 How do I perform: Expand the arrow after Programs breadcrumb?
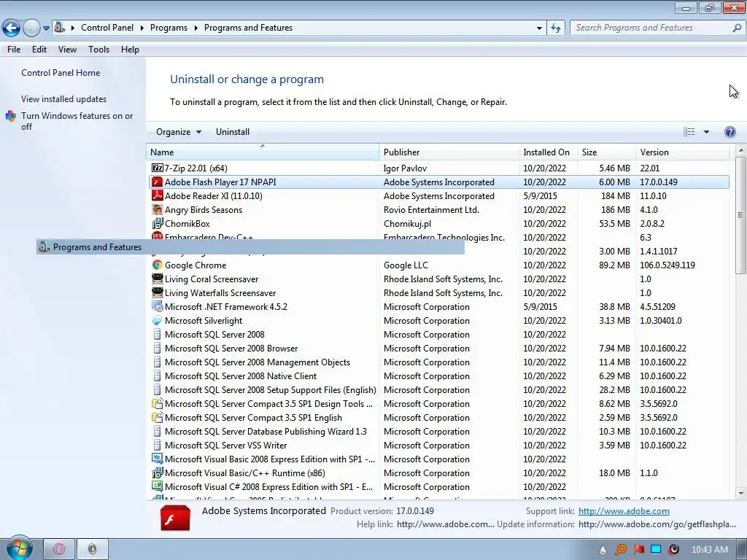coord(196,28)
